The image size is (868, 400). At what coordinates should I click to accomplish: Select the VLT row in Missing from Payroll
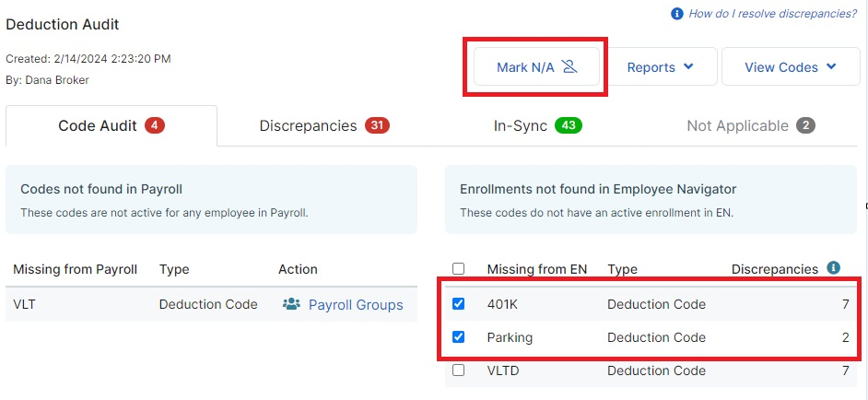point(211,304)
